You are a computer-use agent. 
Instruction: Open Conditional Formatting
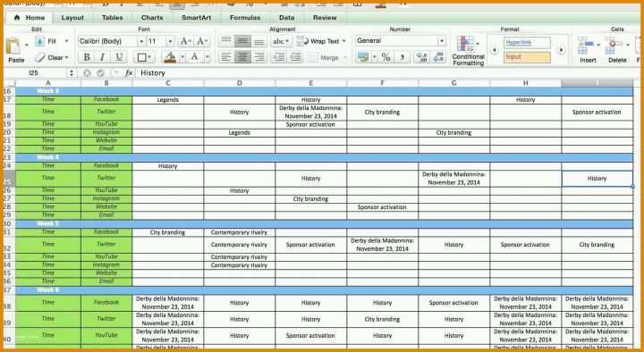(x=468, y=50)
